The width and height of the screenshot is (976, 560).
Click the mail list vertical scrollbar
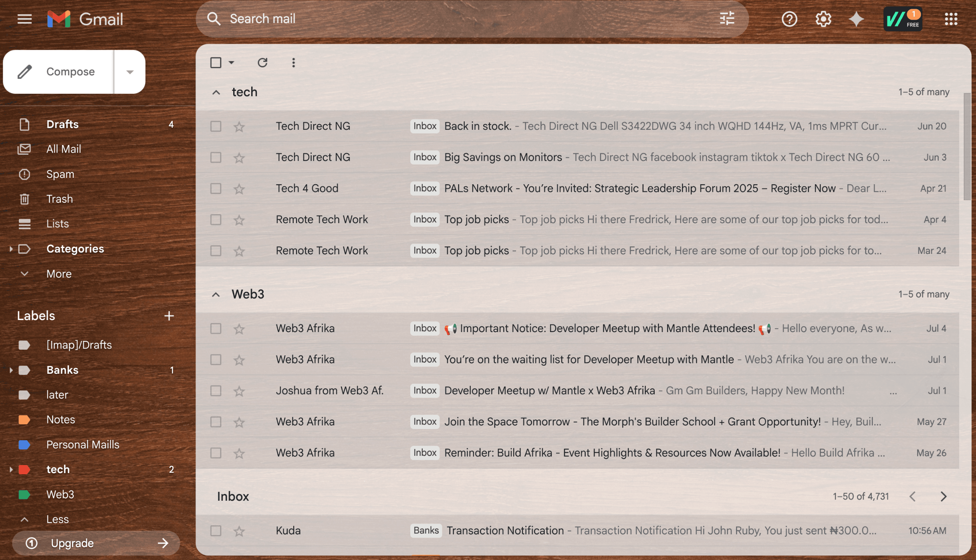[967, 146]
